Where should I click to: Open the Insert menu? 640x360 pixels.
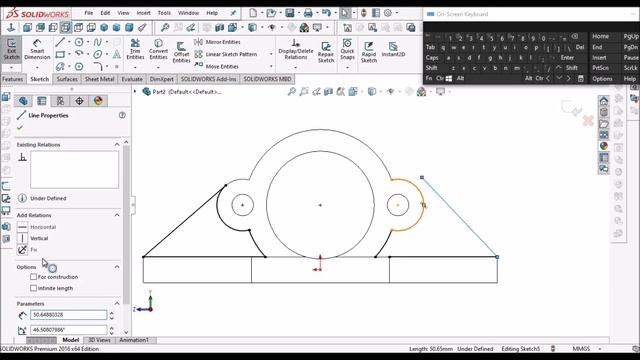click(x=143, y=13)
